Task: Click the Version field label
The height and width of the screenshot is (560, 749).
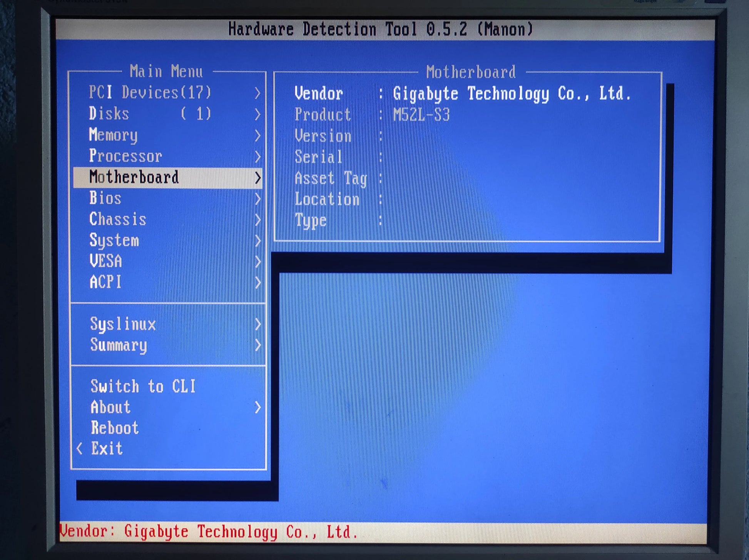Action: (x=323, y=136)
